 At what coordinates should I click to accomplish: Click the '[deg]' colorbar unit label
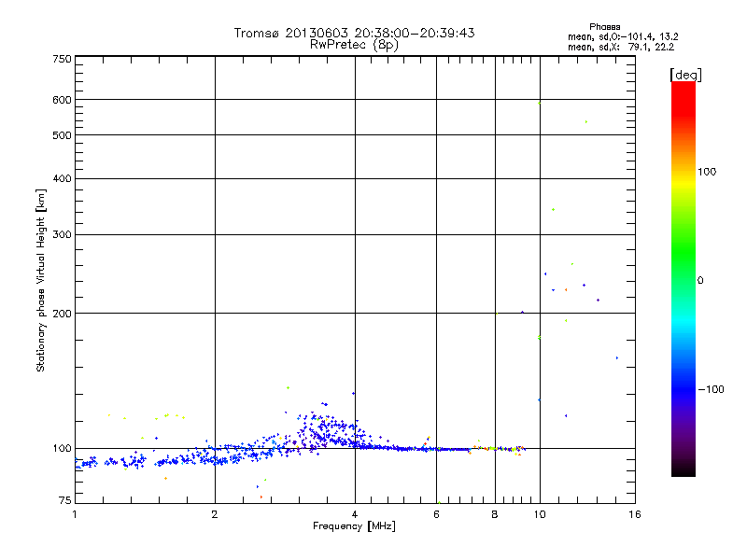coord(685,75)
